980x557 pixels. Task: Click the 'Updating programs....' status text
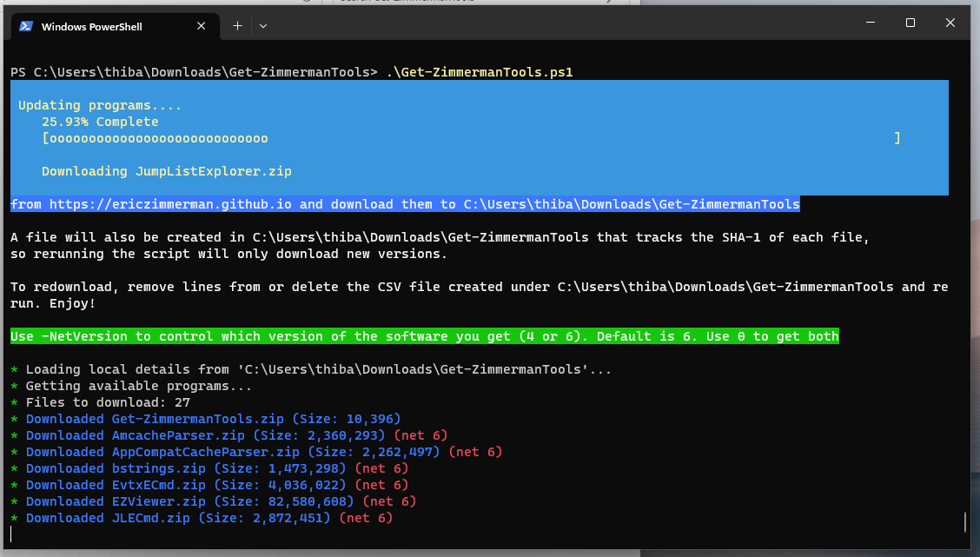(100, 105)
